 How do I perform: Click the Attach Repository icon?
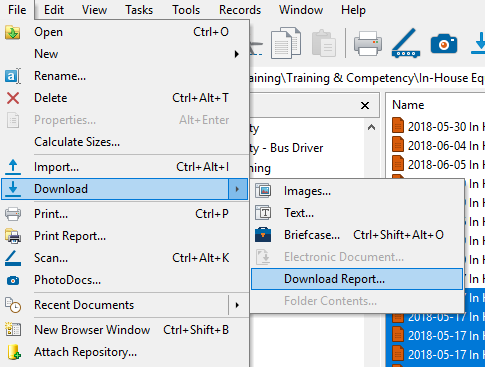[x=14, y=352]
